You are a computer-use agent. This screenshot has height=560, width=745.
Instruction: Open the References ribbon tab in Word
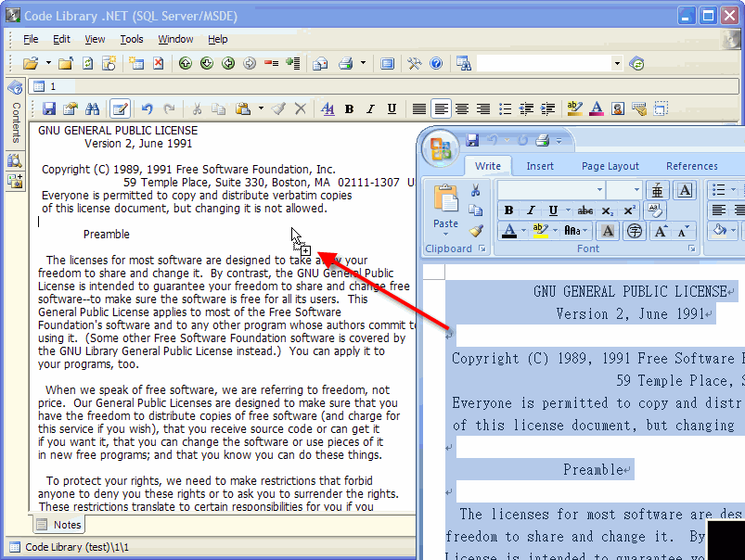tap(692, 166)
